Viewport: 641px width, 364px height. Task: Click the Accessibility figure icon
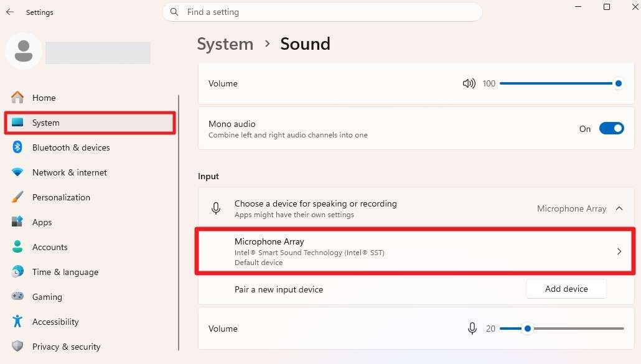tap(17, 321)
